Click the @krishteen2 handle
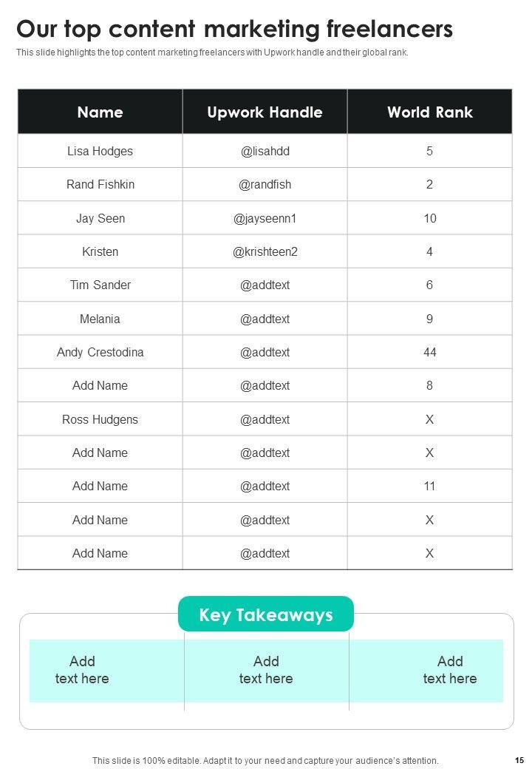 coord(265,251)
